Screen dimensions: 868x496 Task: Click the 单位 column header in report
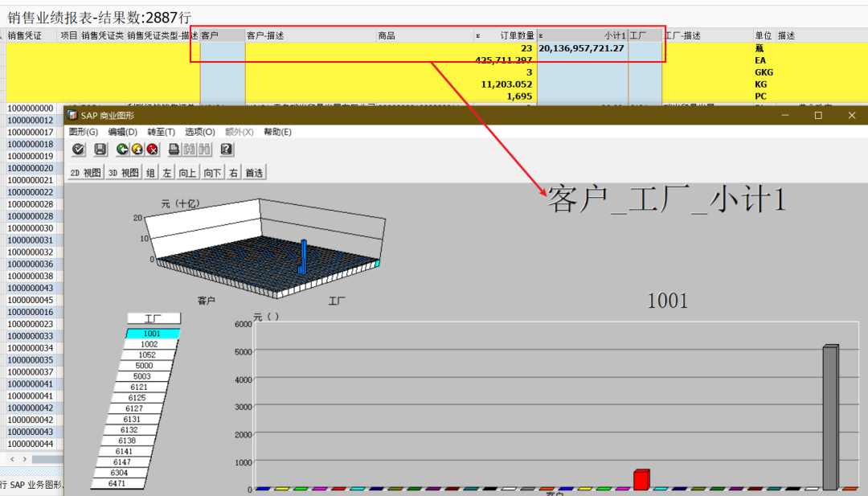pyautogui.click(x=764, y=35)
